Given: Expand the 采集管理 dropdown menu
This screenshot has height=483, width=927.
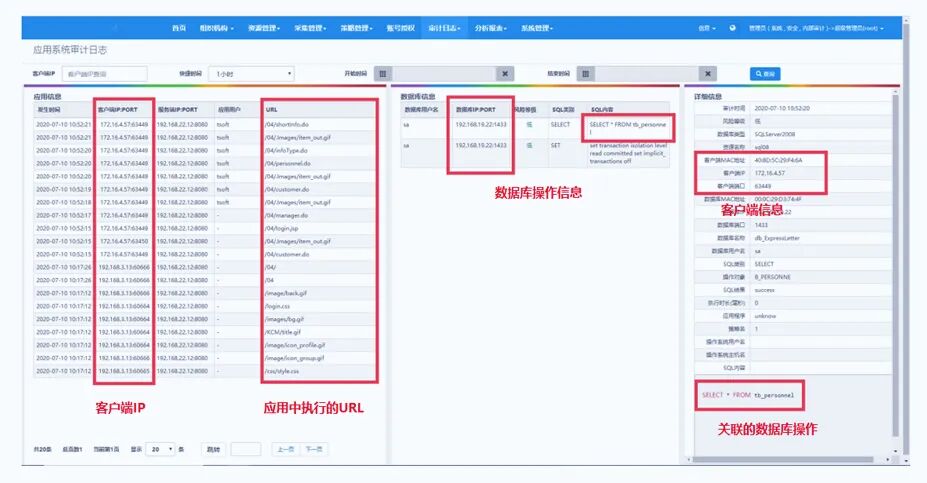Looking at the screenshot, I should click(310, 28).
